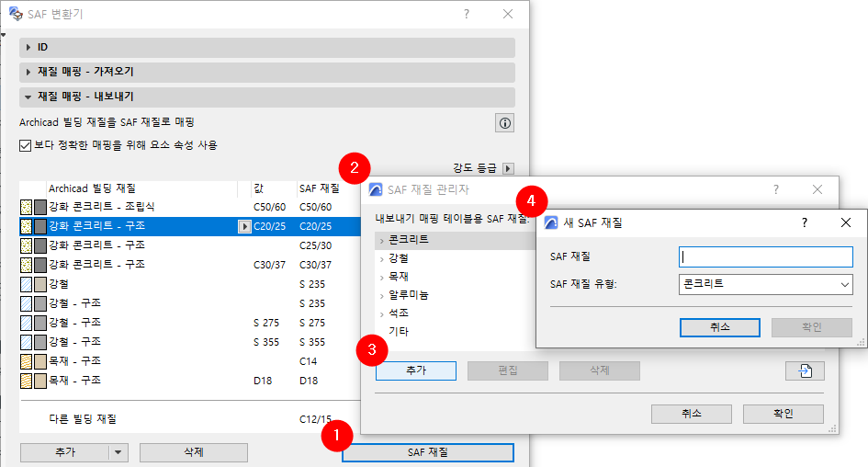Click the help question mark in SAF 재질 관리자
The image size is (868, 467).
pyautogui.click(x=775, y=189)
